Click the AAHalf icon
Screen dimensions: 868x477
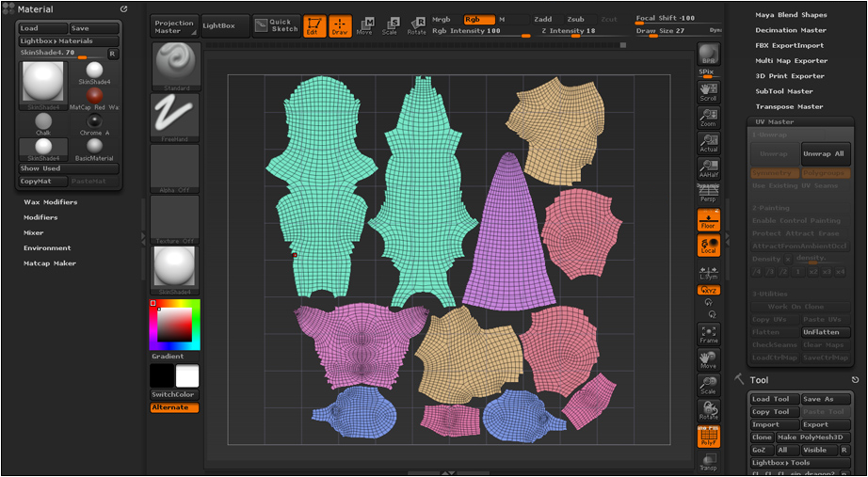(709, 168)
